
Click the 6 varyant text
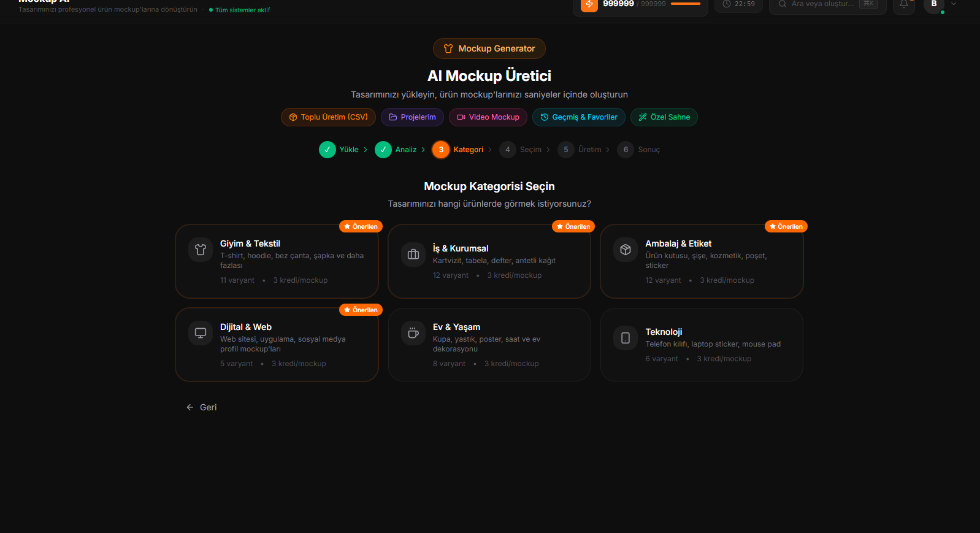pos(662,359)
